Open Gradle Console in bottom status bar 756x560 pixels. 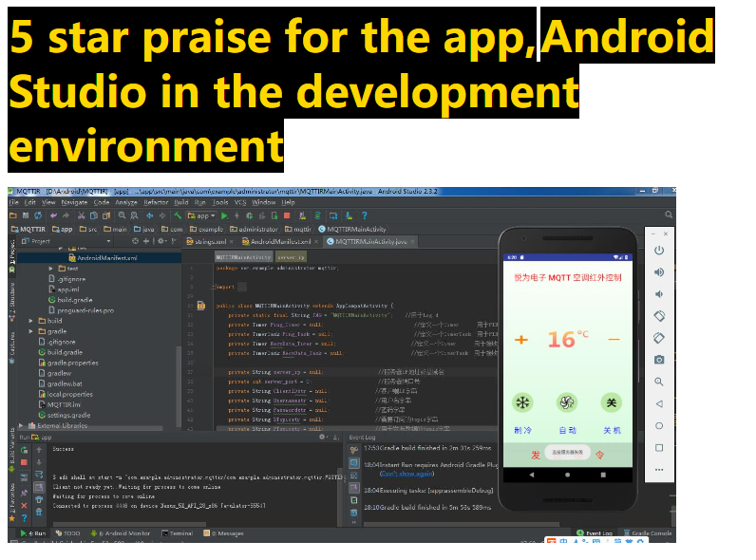click(647, 533)
